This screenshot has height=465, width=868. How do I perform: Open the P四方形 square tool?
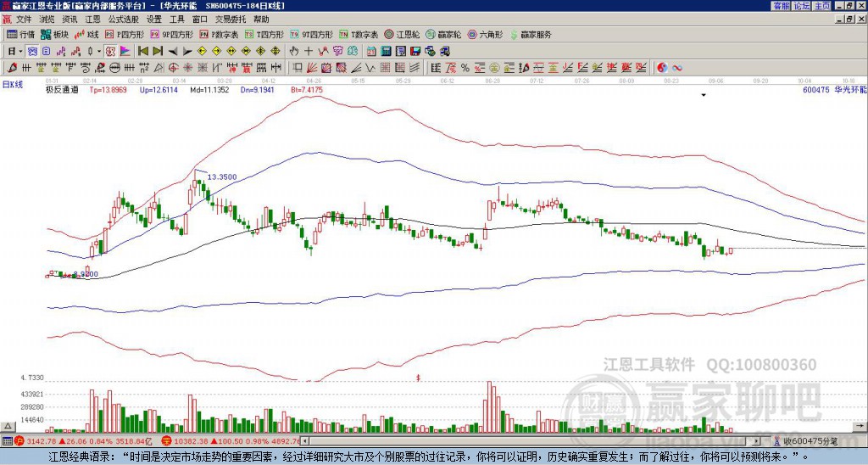point(125,34)
